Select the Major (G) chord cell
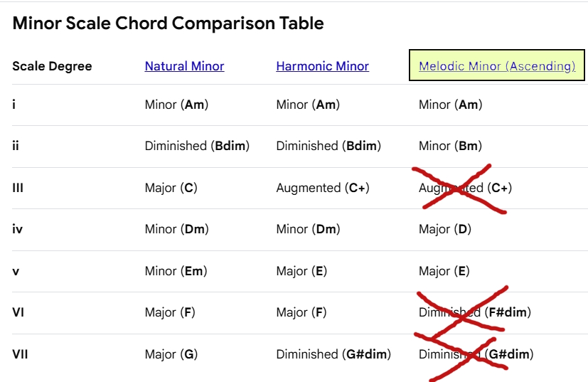The height and width of the screenshot is (382, 588). tap(170, 354)
